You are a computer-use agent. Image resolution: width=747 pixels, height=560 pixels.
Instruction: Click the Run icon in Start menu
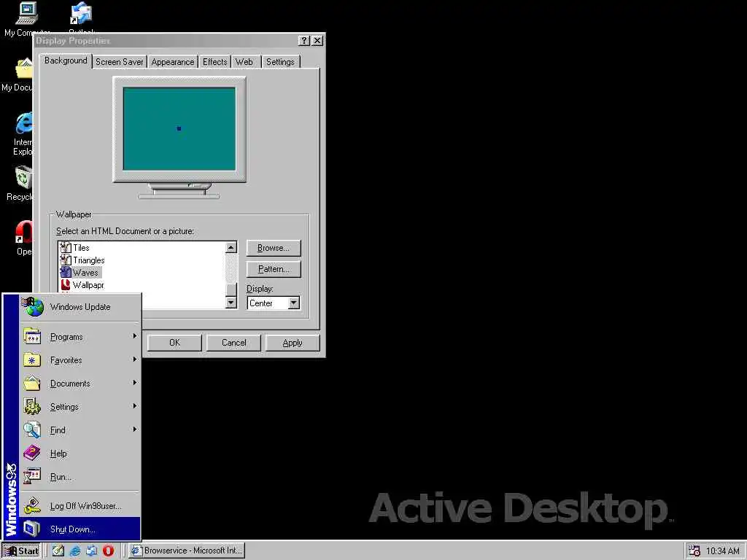(x=32, y=476)
